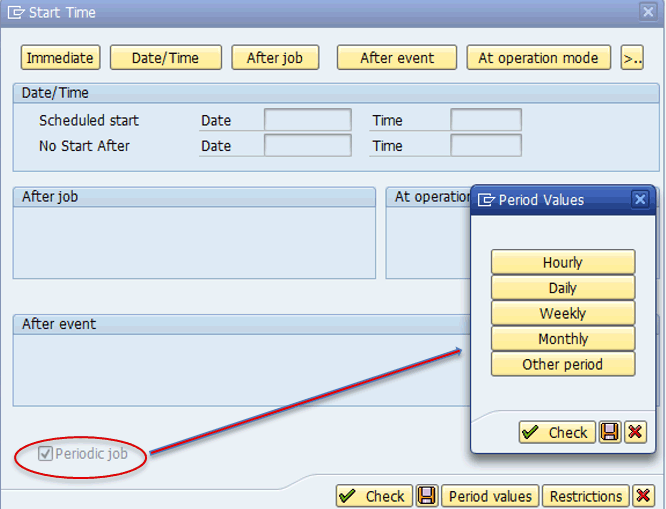Expand more start options with >.. button
666x509 pixels.
point(632,57)
